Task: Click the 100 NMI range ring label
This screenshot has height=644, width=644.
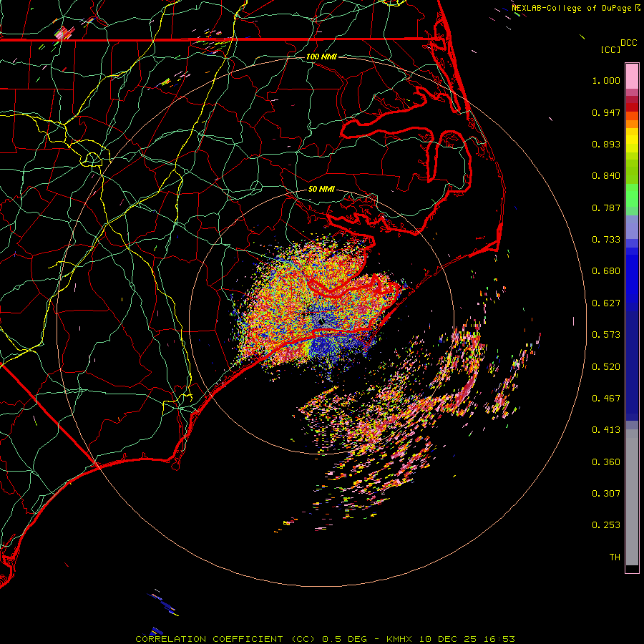Action: tap(321, 57)
